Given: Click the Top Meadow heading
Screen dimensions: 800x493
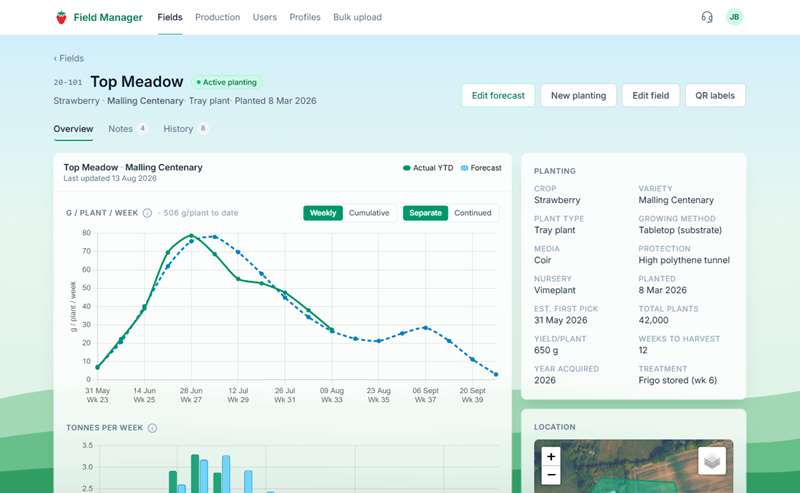Looking at the screenshot, I should click(x=137, y=82).
